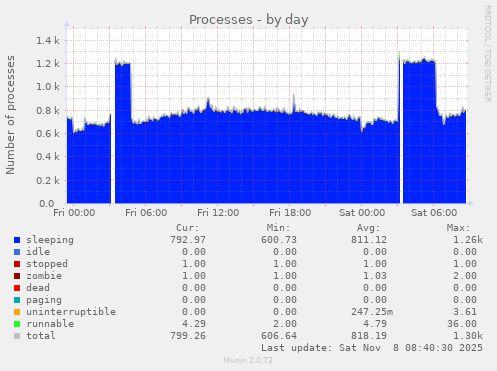
Task: Click the 'Fri 18:00' x-axis label
Action: (290, 213)
